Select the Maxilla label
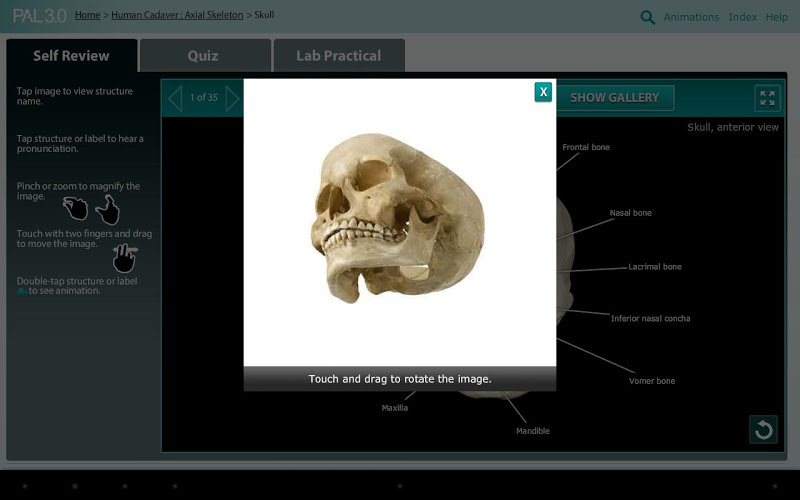800x500 pixels. (394, 408)
